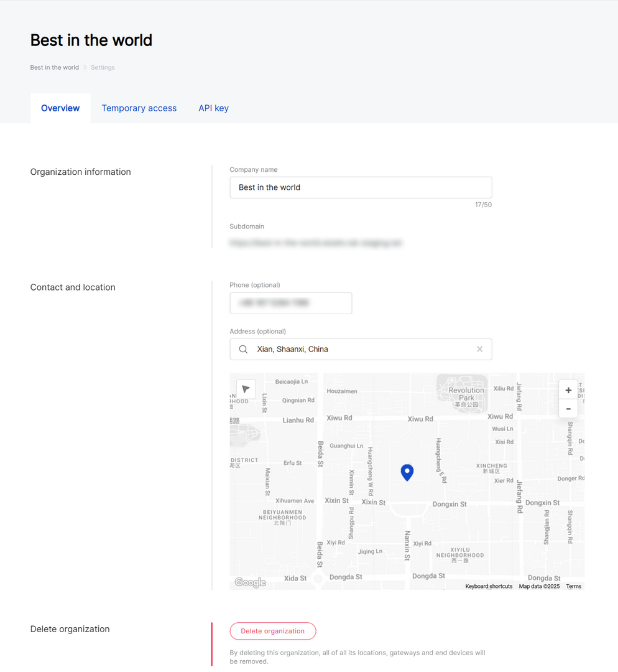Clear the address using the X icon
Screen dimensions: 618x672
pos(479,349)
